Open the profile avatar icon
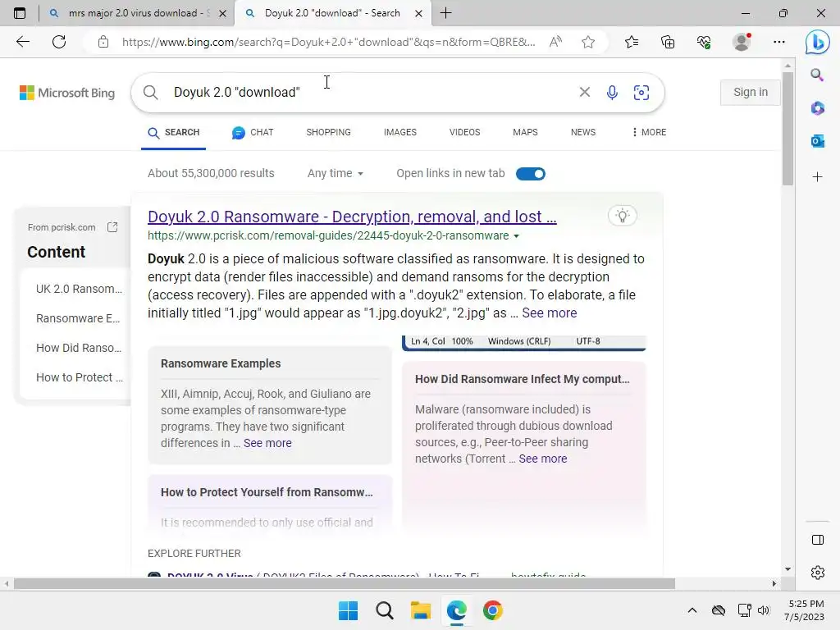Screen dimensions: 840x630 (x=742, y=42)
